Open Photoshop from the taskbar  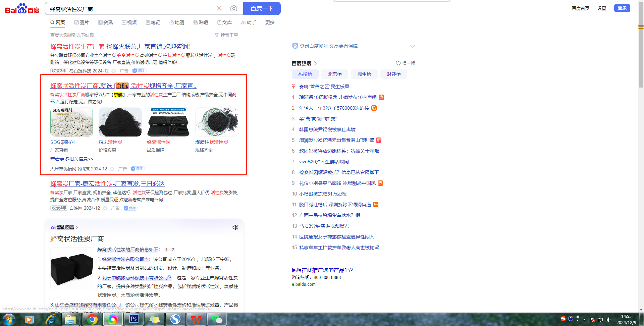[134, 319]
